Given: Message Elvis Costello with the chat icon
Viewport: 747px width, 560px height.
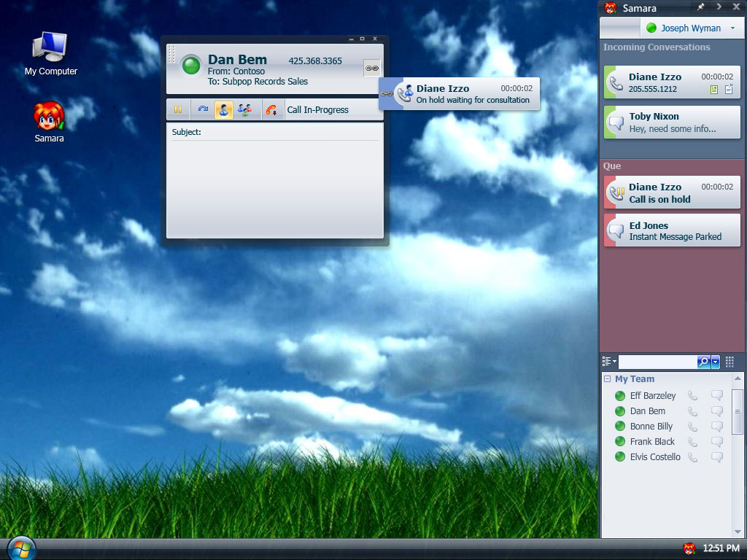Looking at the screenshot, I should (717, 456).
